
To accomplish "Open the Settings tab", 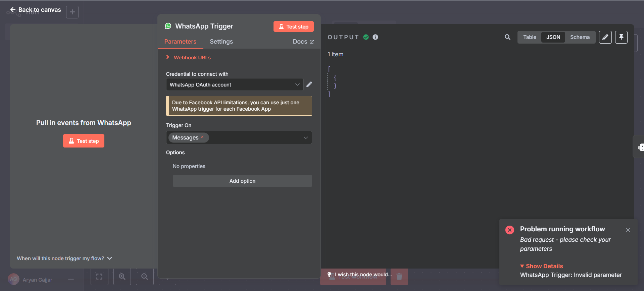I will pos(221,42).
